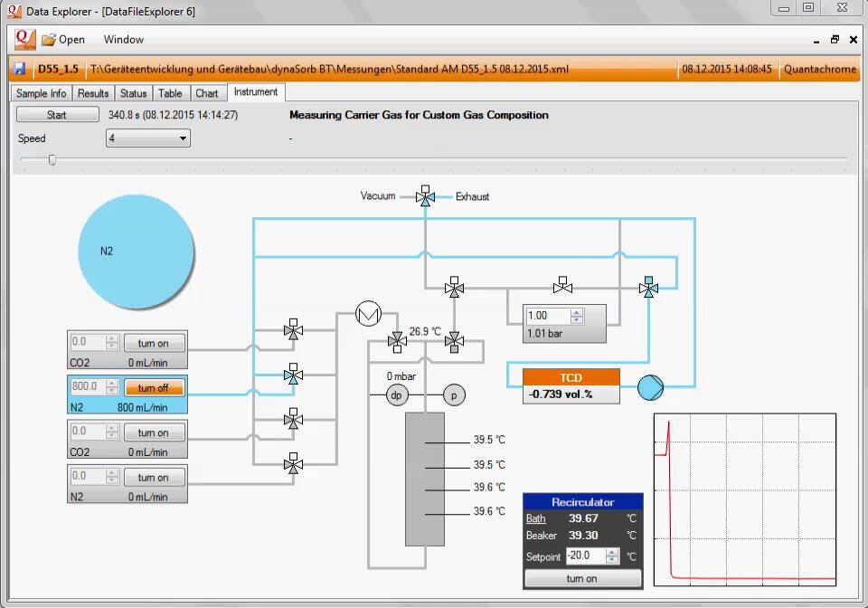Click the heat exchanger symbol in the diagram
The width and height of the screenshot is (868, 608).
click(x=368, y=314)
